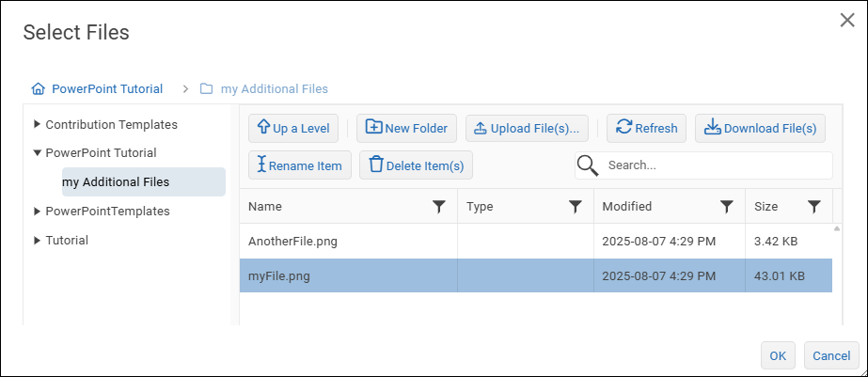Rename the selected item
Screen dimensions: 868x377
(x=300, y=165)
